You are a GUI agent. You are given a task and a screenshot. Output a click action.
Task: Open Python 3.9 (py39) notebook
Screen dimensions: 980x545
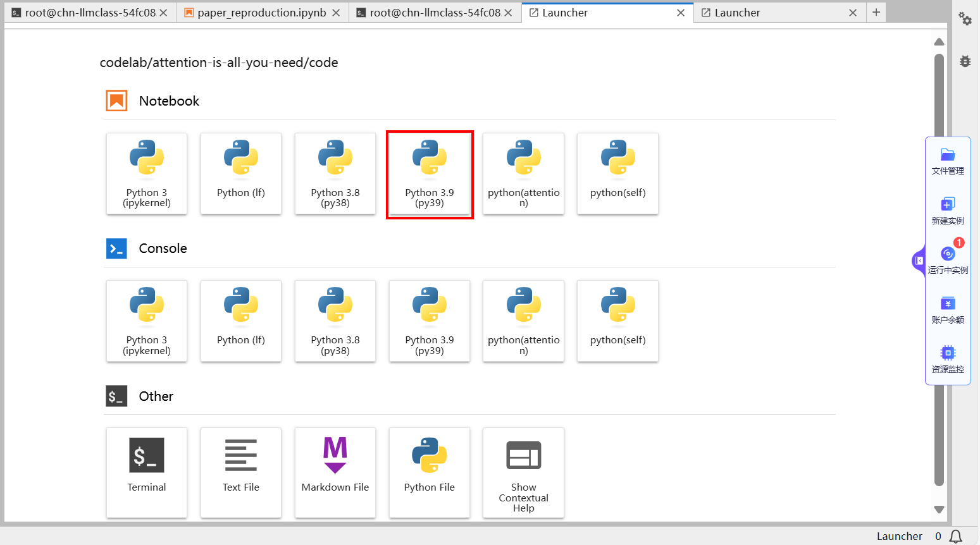coord(430,174)
